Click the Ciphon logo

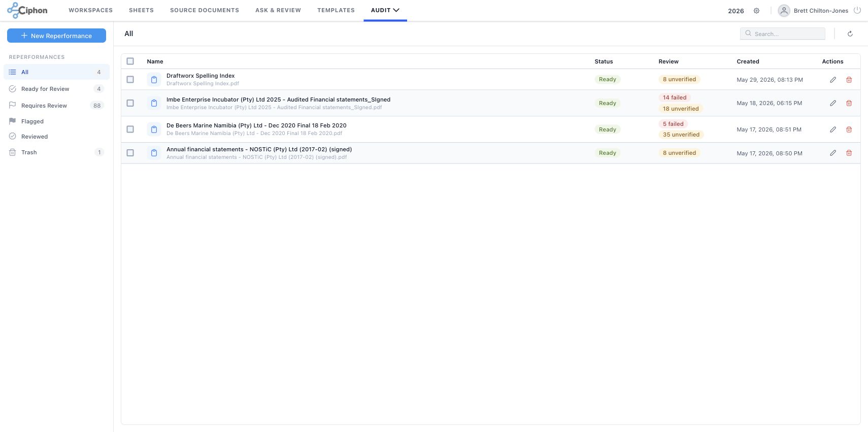tap(27, 10)
